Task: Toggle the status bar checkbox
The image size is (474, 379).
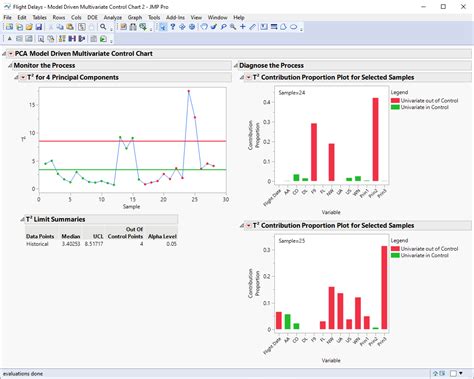Action: 453,373
